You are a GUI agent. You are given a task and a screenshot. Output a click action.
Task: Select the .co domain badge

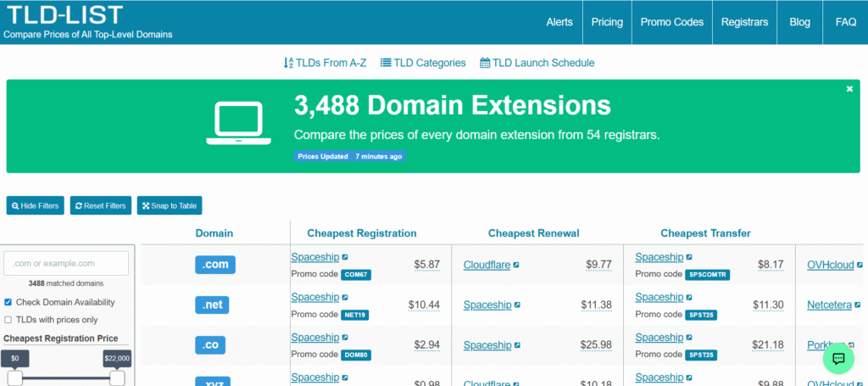(x=210, y=344)
